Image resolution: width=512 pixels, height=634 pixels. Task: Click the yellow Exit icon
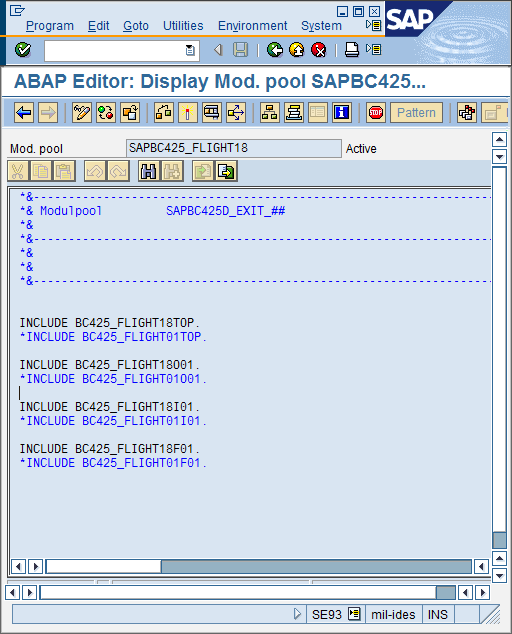297,50
